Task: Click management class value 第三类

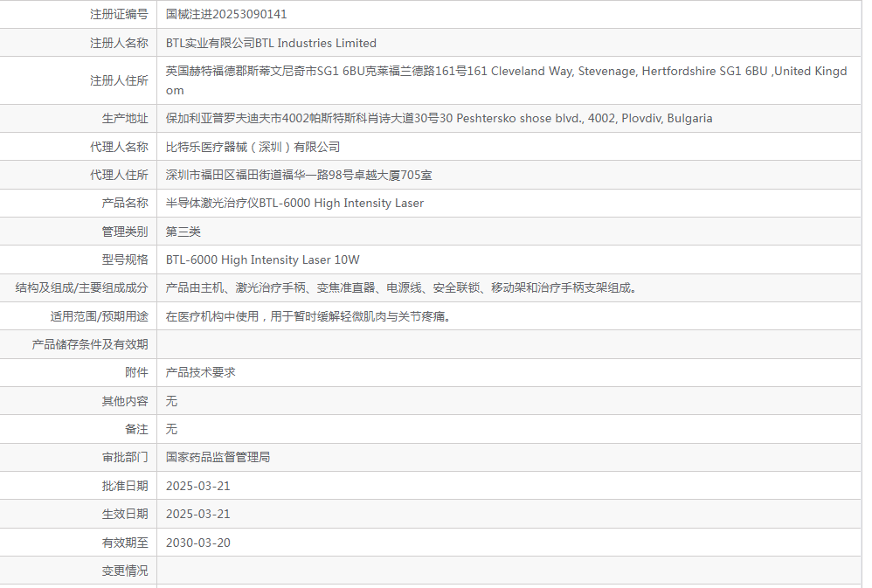Action: point(183,232)
